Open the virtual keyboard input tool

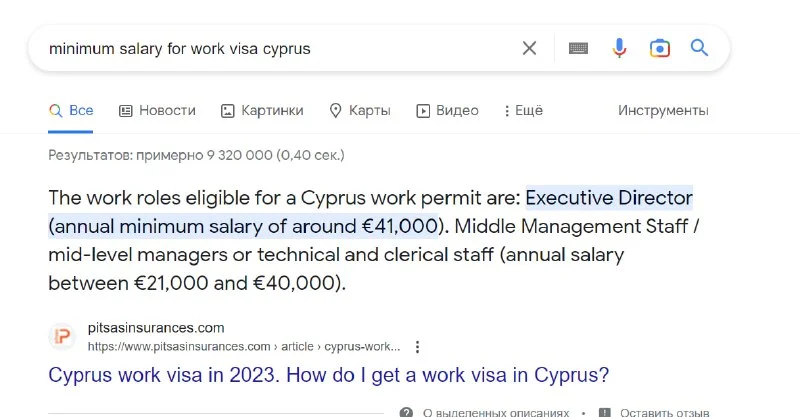click(x=578, y=48)
